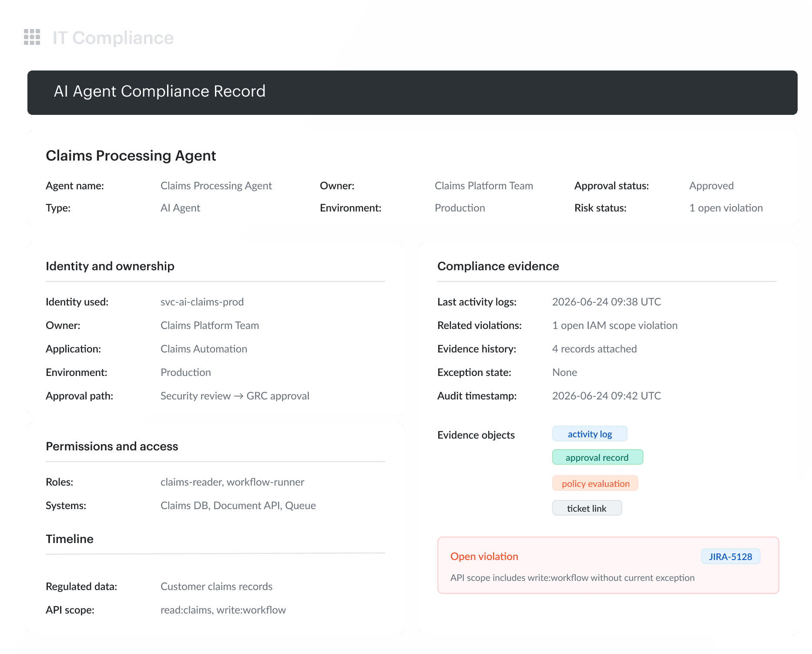Open the policy evaluation evidence tag
812x654 pixels.
[595, 483]
